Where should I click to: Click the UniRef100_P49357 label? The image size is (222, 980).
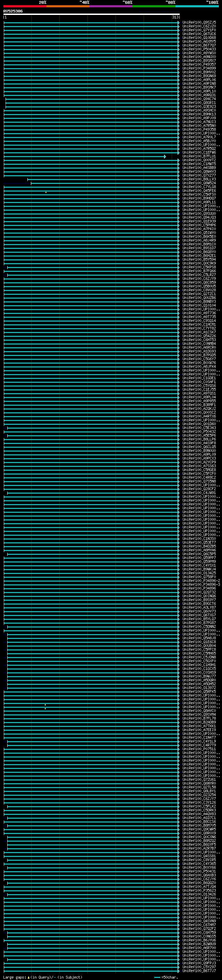click(x=199, y=64)
